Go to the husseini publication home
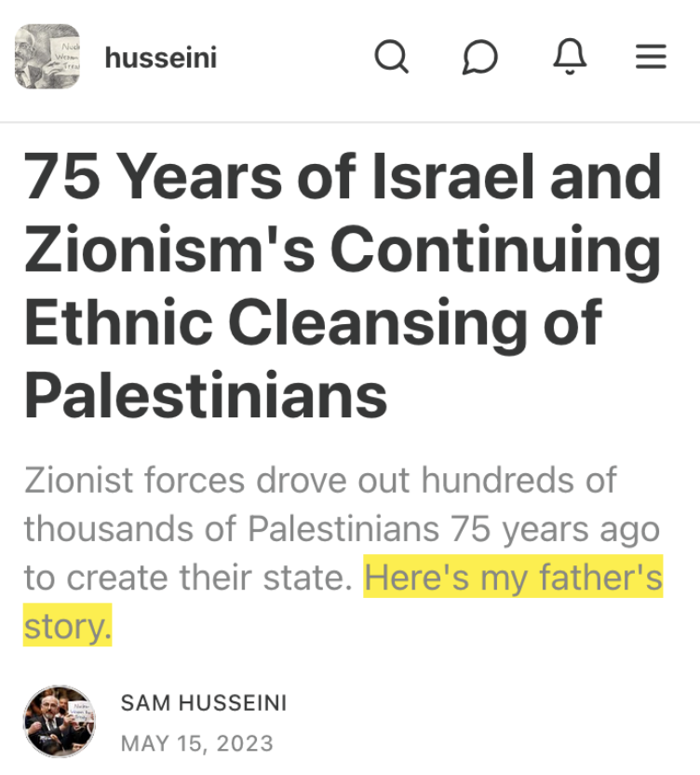Viewport: 700px width, 775px height. (160, 59)
